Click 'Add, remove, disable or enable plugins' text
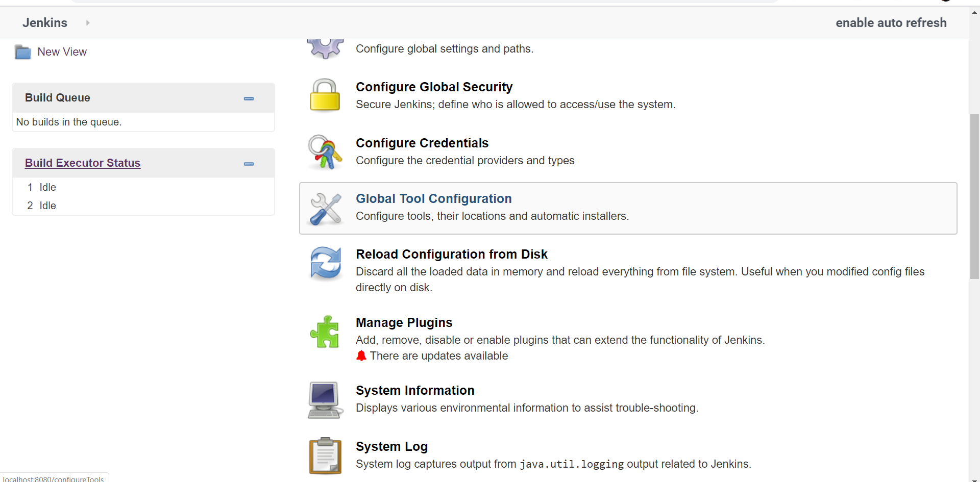Image resolution: width=980 pixels, height=482 pixels. tap(560, 340)
